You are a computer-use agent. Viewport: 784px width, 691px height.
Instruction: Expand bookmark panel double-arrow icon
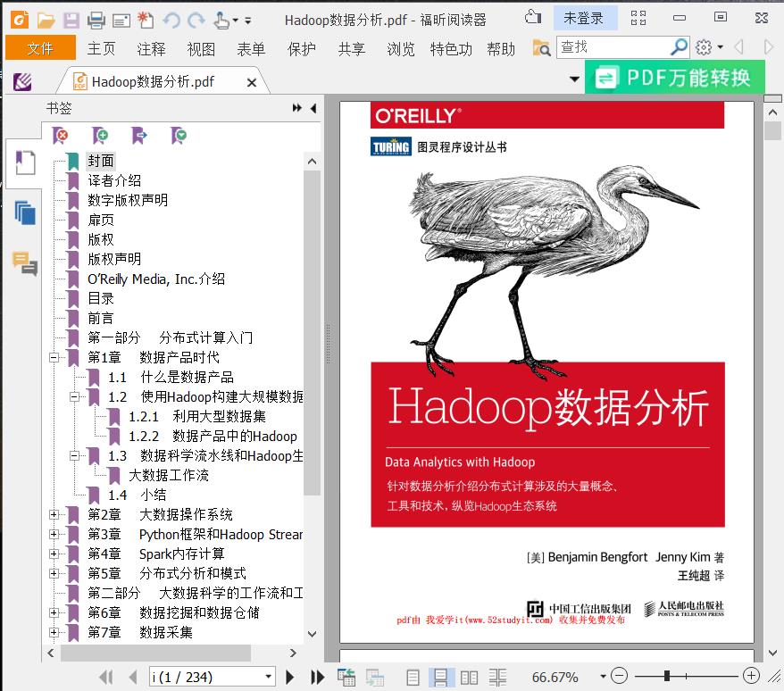coord(297,108)
